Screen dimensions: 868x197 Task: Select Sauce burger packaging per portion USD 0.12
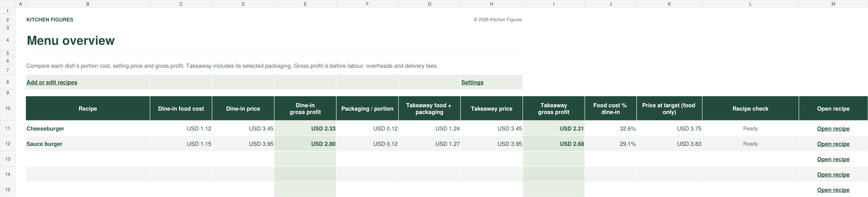[367, 144]
